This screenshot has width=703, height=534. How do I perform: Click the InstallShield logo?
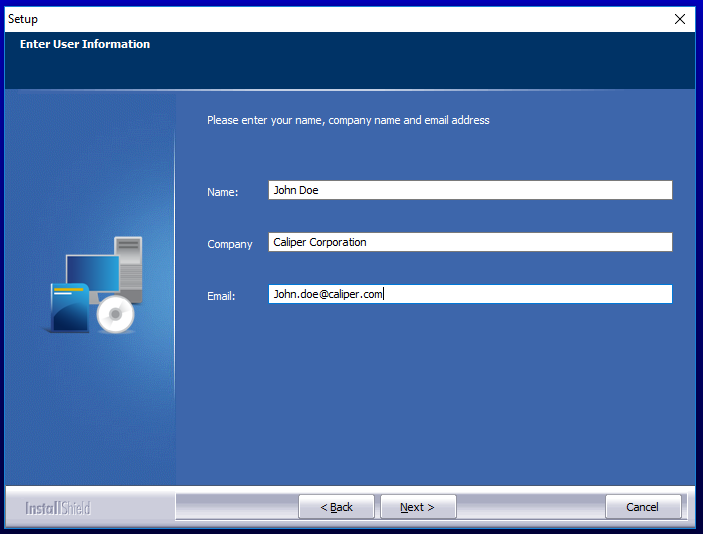click(58, 508)
